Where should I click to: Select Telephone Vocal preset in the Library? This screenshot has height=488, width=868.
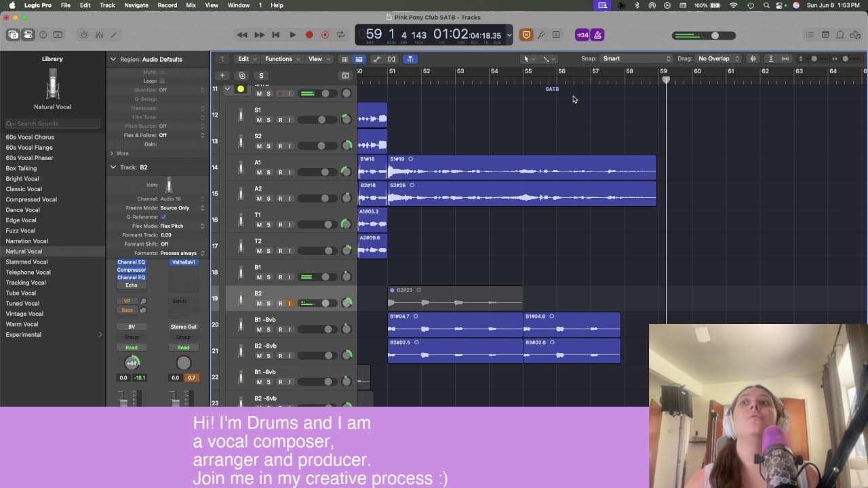[x=28, y=272]
